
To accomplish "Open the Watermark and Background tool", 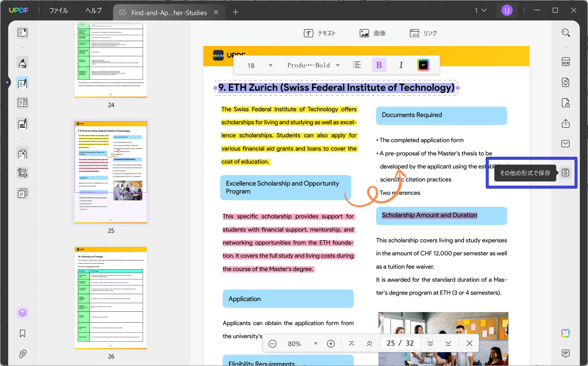I will tap(23, 193).
